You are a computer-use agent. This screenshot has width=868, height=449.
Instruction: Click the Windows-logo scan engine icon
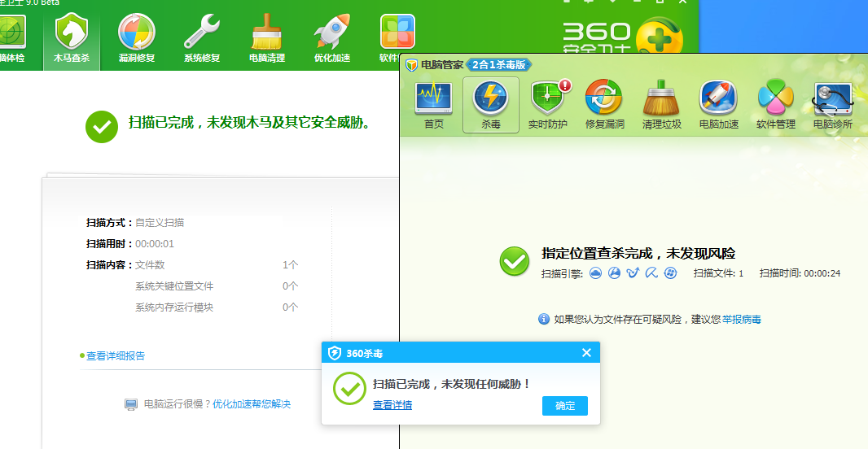[670, 272]
